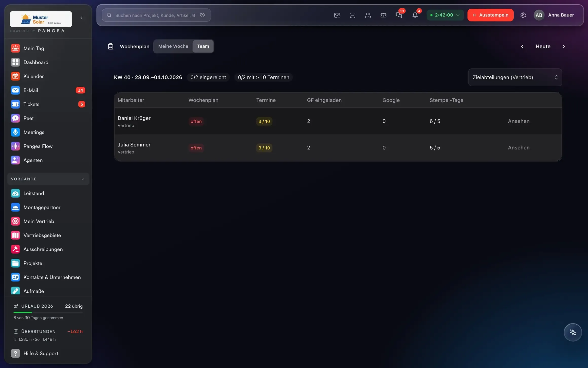
Task: Open chat messages with 11 badge
Action: tap(399, 15)
